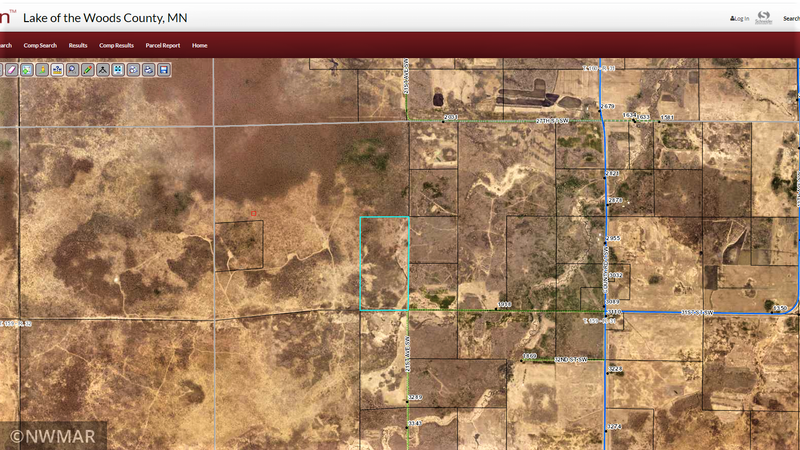Click address label 1869 on map
Viewport: 800px width, 450px height.
point(530,356)
